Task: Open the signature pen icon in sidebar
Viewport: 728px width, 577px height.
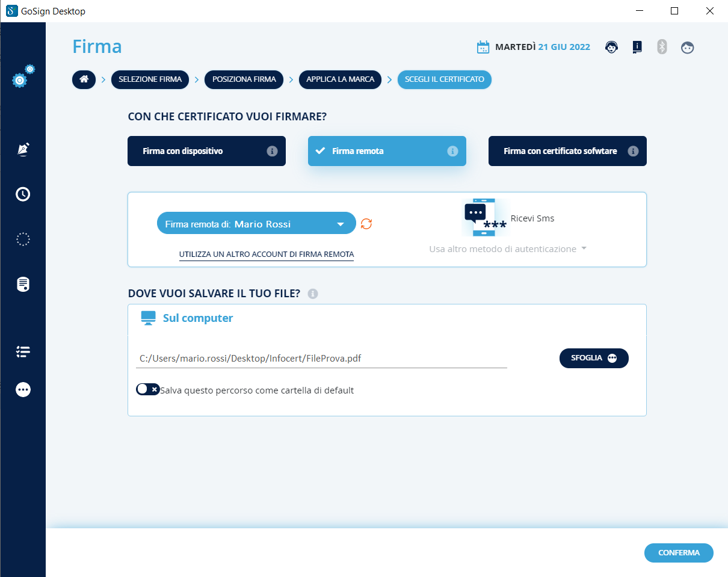Action: tap(23, 150)
